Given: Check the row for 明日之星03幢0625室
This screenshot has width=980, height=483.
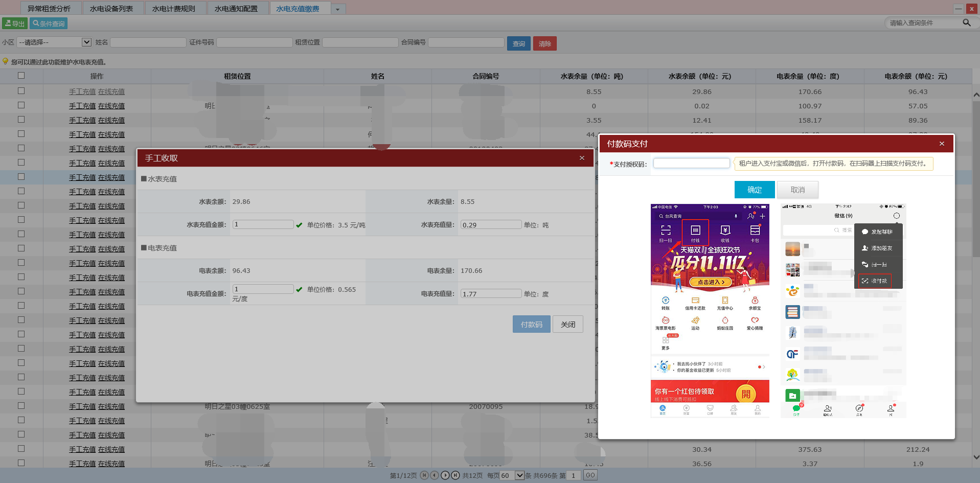Looking at the screenshot, I should [21, 405].
